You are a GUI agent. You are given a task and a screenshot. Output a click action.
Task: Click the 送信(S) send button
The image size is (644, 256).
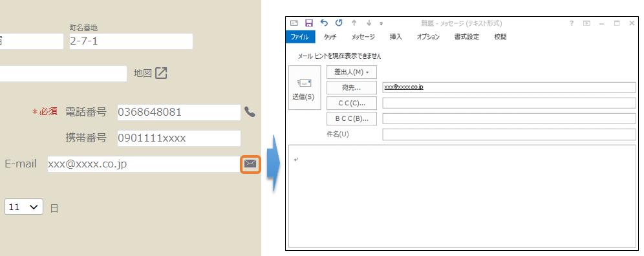coord(305,87)
